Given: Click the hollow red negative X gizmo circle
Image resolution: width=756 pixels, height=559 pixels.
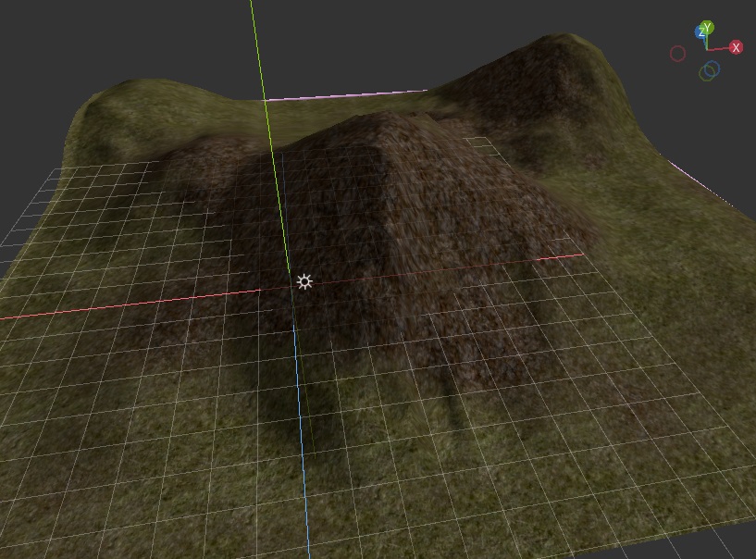Looking at the screenshot, I should tap(678, 54).
